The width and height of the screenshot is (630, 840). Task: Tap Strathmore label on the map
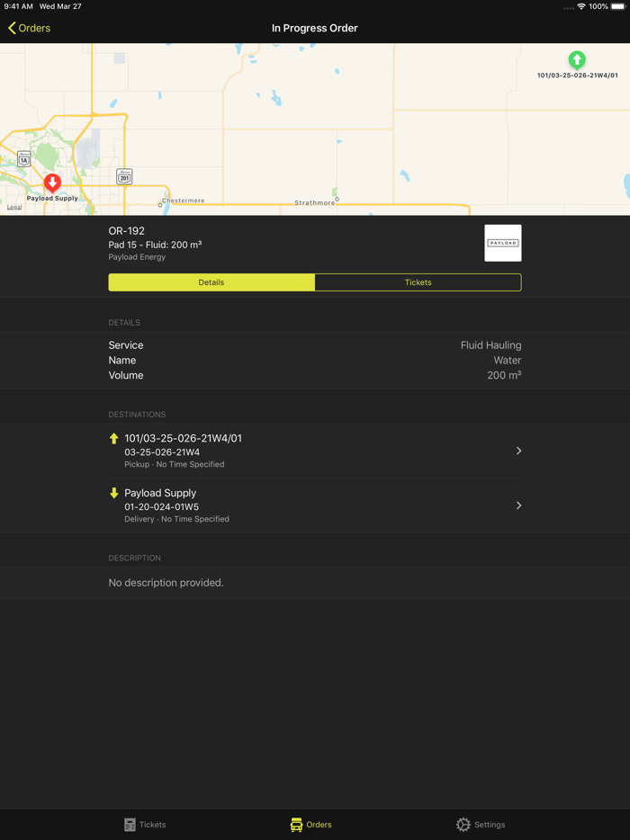(315, 203)
